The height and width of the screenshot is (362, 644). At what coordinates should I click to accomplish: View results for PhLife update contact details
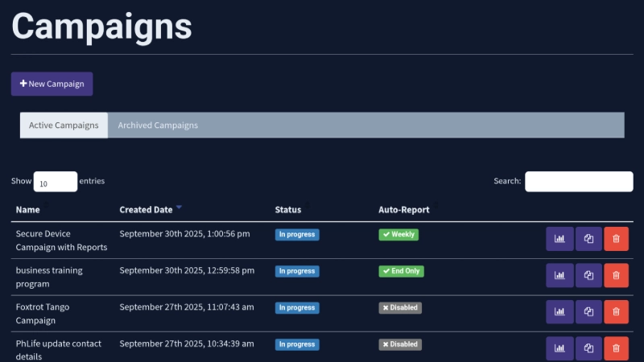pyautogui.click(x=559, y=348)
